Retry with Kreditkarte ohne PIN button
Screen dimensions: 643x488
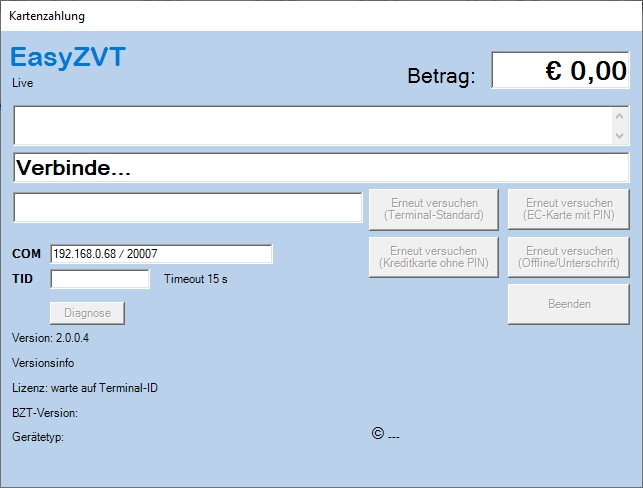[x=433, y=257]
